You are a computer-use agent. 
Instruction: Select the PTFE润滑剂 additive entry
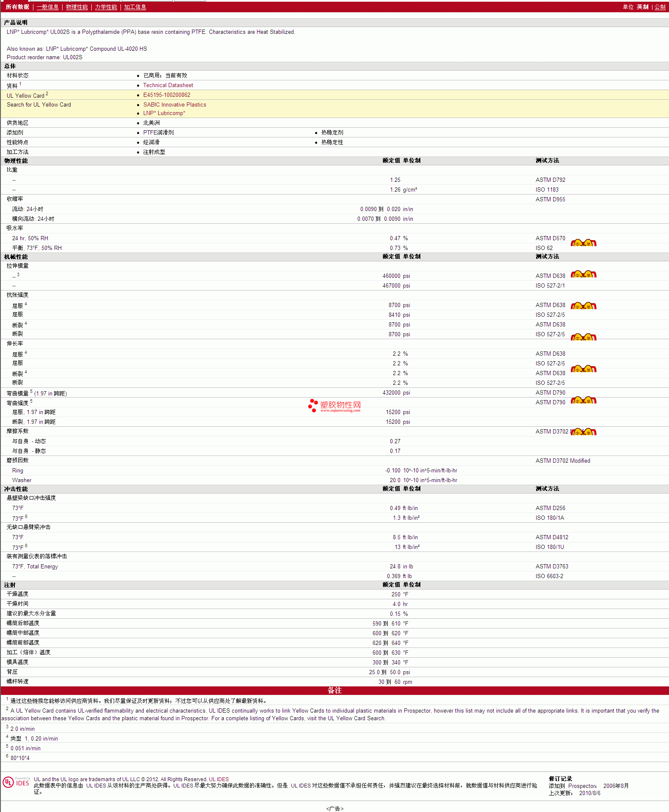point(158,132)
